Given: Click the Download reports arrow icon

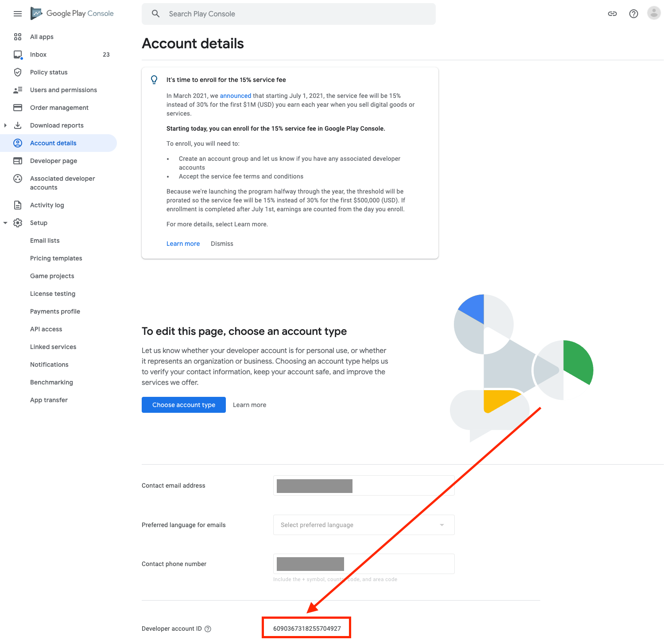Looking at the screenshot, I should pos(18,125).
